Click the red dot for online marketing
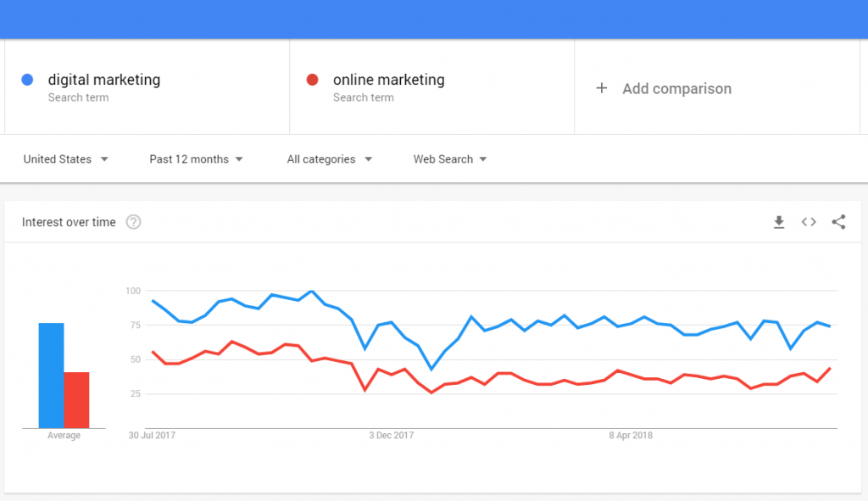Image resolution: width=868 pixels, height=501 pixels. [x=312, y=79]
